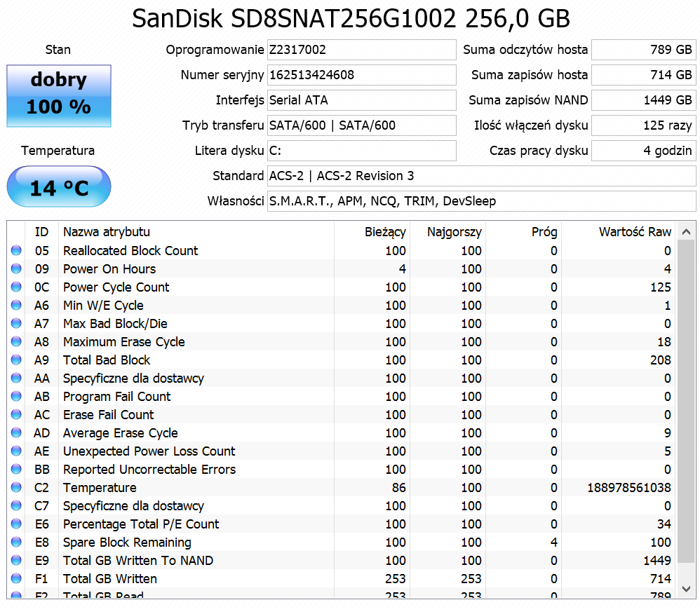Click the F1 Total GB Written raw value 714
The image size is (700, 607).
(660, 579)
